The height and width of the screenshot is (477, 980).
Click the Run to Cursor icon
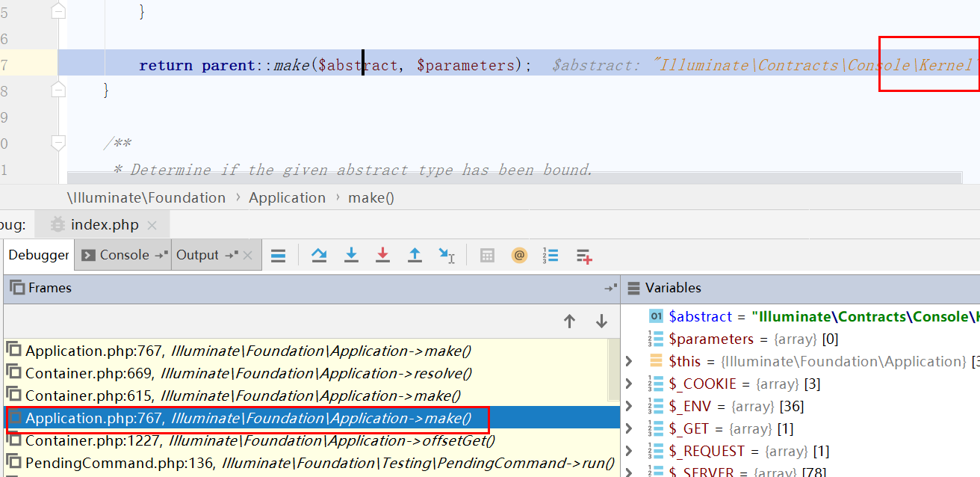(447, 256)
